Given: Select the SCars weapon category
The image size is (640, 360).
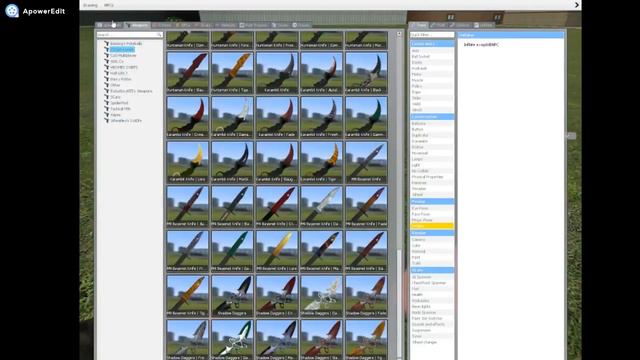Looking at the screenshot, I should click(x=115, y=97).
